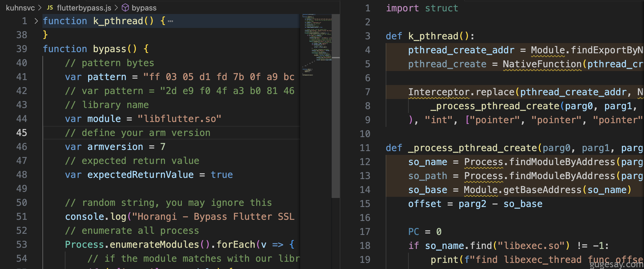Click the 'armversion' variable name
This screenshot has width=644, height=269.
[x=115, y=147]
